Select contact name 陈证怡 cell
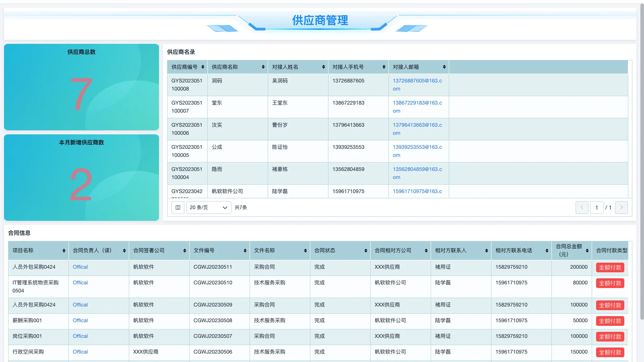This screenshot has height=362, width=644. point(298,151)
